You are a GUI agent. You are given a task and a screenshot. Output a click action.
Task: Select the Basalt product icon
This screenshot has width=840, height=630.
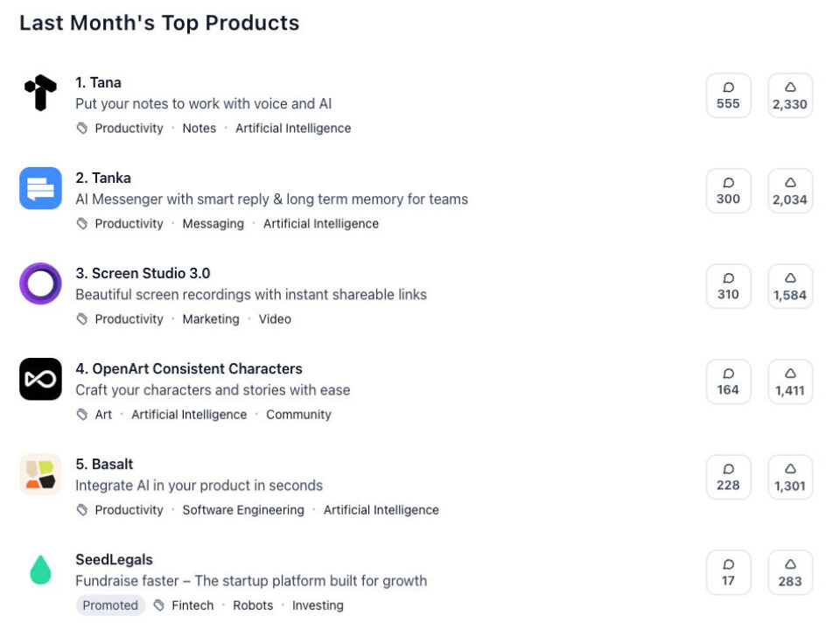(x=40, y=475)
